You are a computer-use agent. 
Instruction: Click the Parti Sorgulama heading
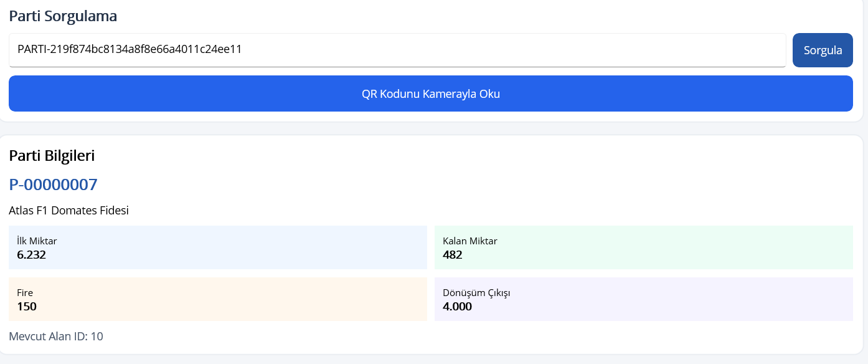click(x=63, y=16)
